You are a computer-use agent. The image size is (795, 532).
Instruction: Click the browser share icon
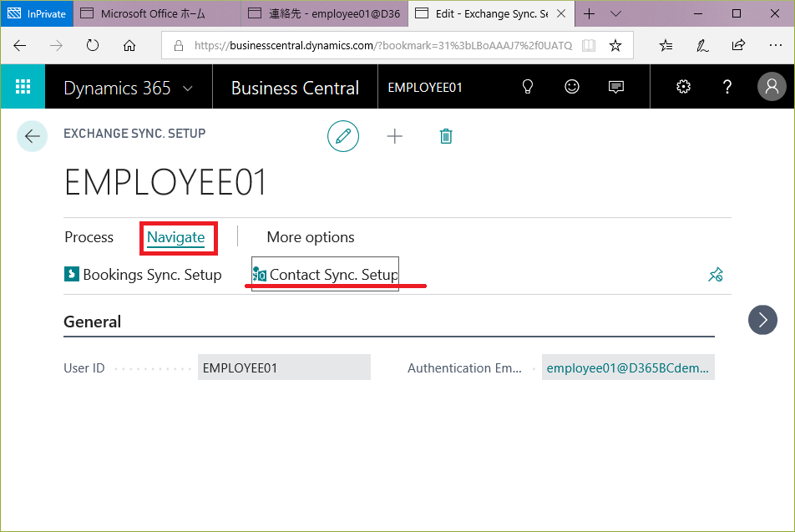[739, 45]
